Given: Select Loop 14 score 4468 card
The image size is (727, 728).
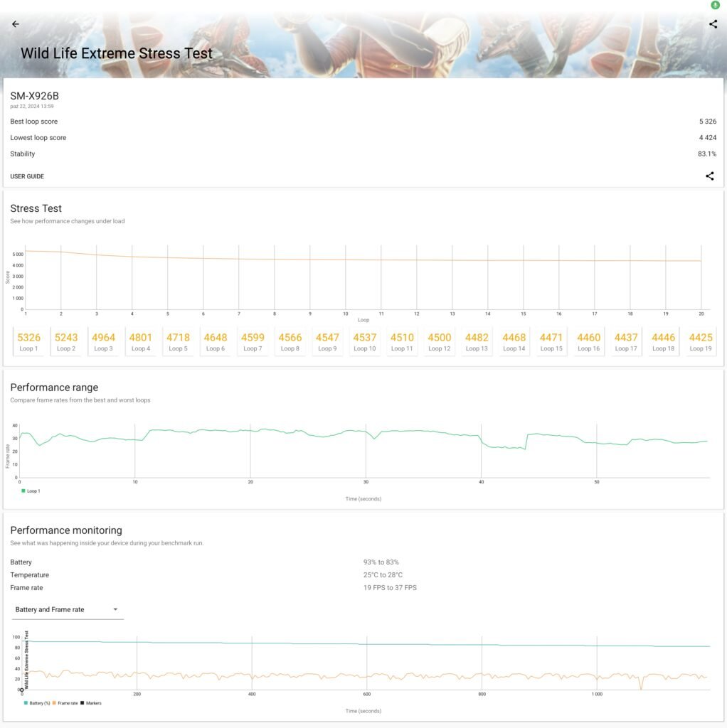Looking at the screenshot, I should [x=514, y=342].
